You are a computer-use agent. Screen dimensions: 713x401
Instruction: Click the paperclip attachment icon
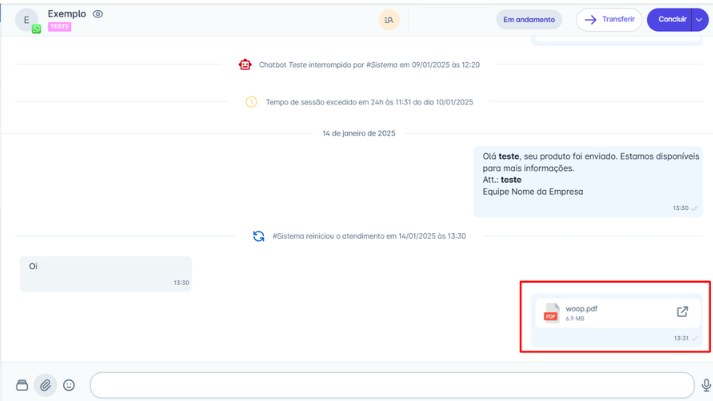(x=45, y=385)
